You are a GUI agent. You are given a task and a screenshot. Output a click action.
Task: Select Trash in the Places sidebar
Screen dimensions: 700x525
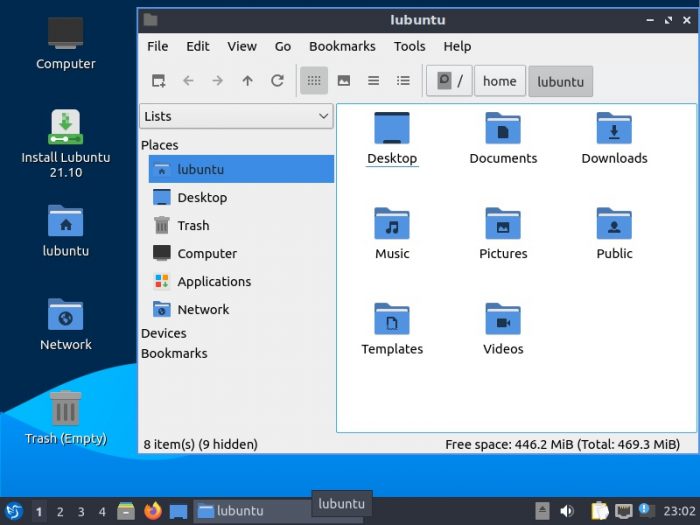(x=193, y=226)
